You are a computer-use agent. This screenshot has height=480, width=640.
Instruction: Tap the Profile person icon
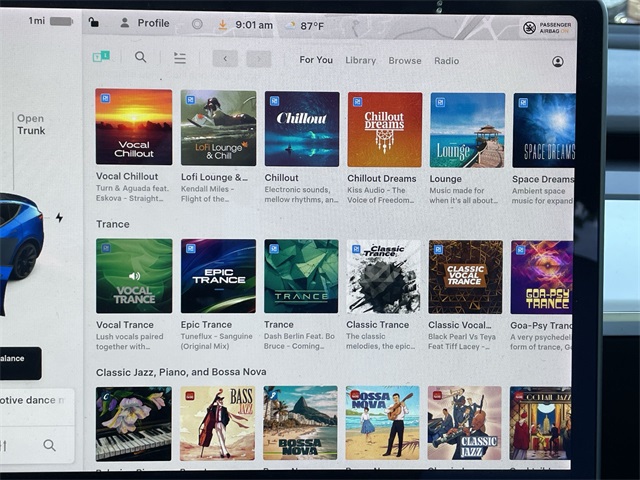(124, 23)
